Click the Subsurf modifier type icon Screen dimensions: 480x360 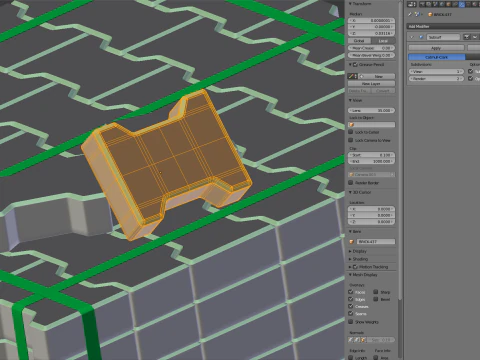click(x=421, y=37)
